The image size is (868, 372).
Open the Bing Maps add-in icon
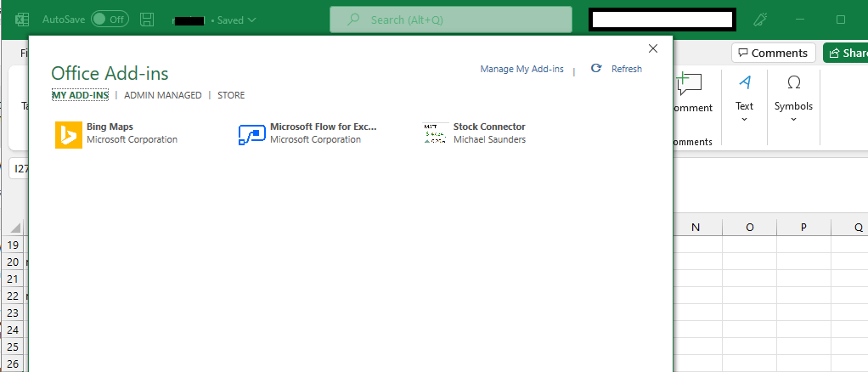[69, 134]
